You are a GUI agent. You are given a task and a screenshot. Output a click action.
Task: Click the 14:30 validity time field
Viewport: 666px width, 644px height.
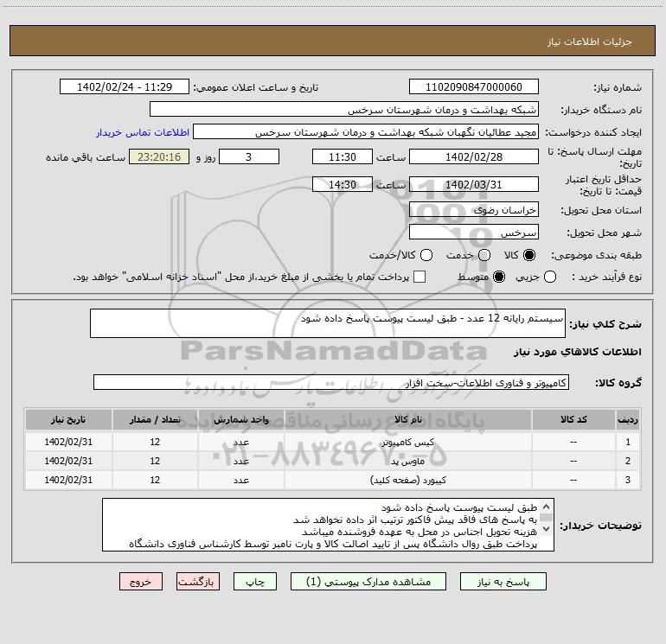tap(343, 184)
